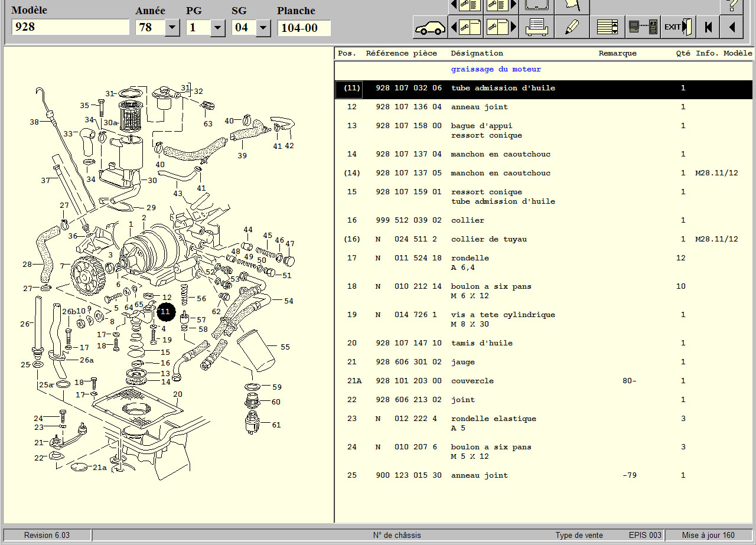Click the 'Pos.' column header
The width and height of the screenshot is (756, 545).
point(347,53)
